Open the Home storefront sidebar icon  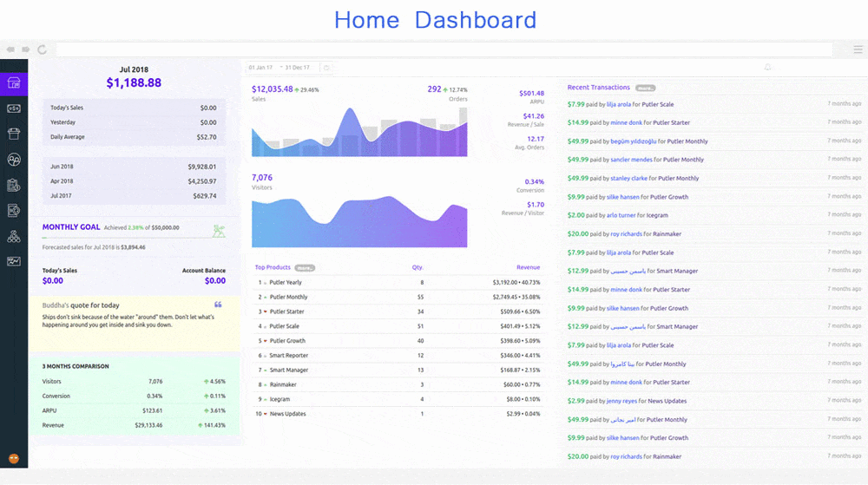14,83
